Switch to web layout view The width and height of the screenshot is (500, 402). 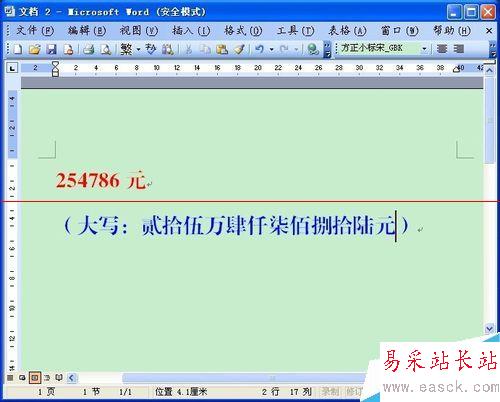click(x=22, y=378)
